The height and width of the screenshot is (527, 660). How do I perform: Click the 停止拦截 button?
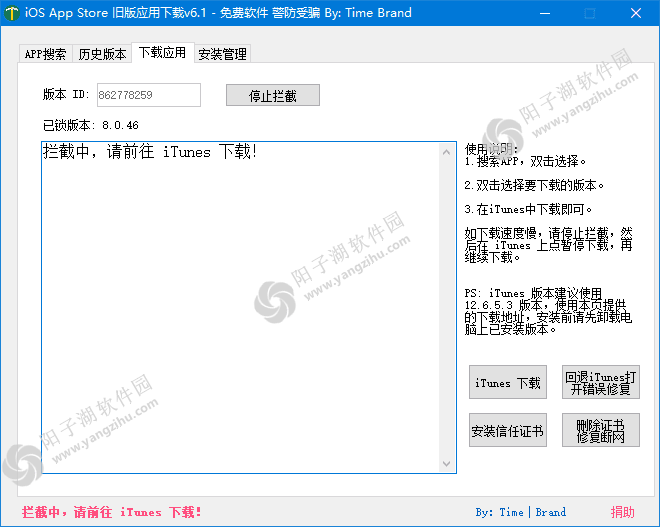coord(273,96)
